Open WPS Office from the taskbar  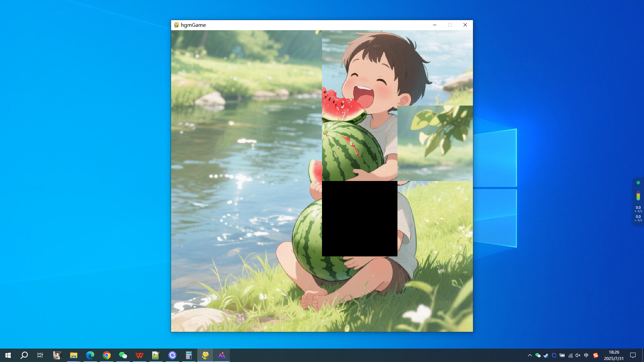(139, 356)
